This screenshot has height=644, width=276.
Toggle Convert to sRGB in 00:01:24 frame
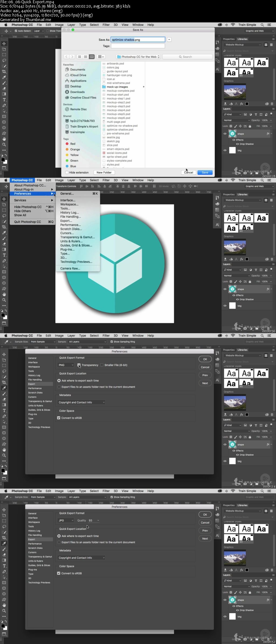58,418
